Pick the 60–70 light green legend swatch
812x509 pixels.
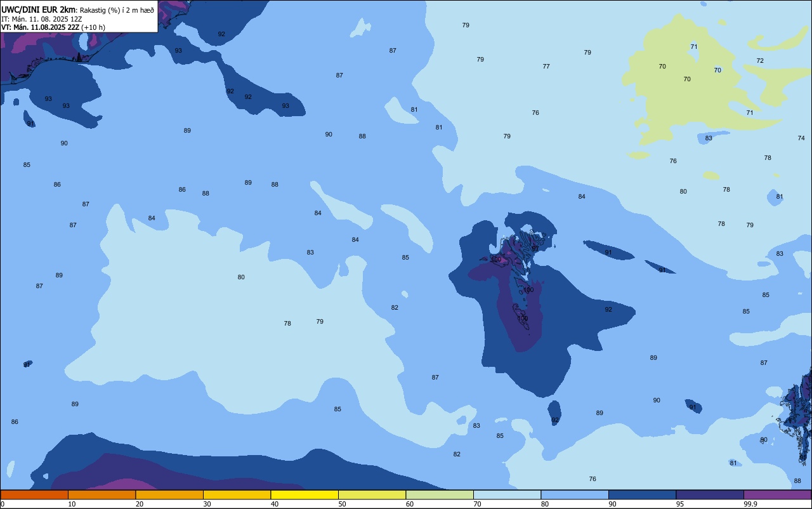click(x=440, y=494)
